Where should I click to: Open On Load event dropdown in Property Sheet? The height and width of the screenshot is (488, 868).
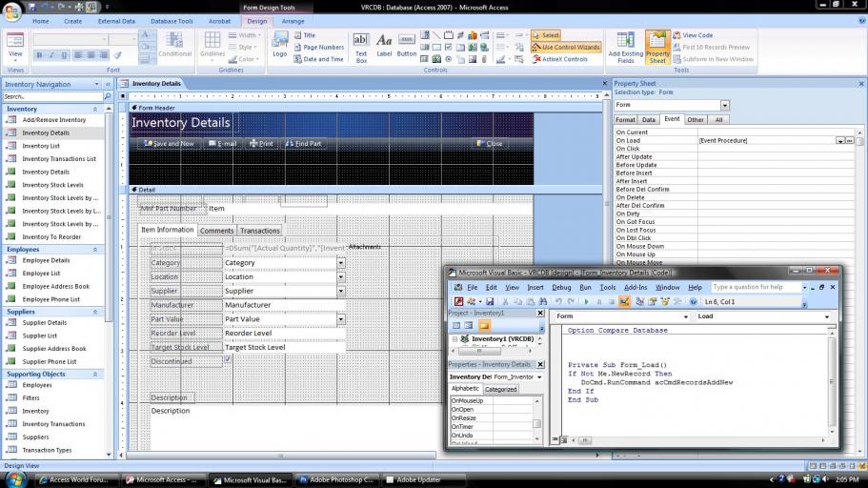tap(839, 141)
